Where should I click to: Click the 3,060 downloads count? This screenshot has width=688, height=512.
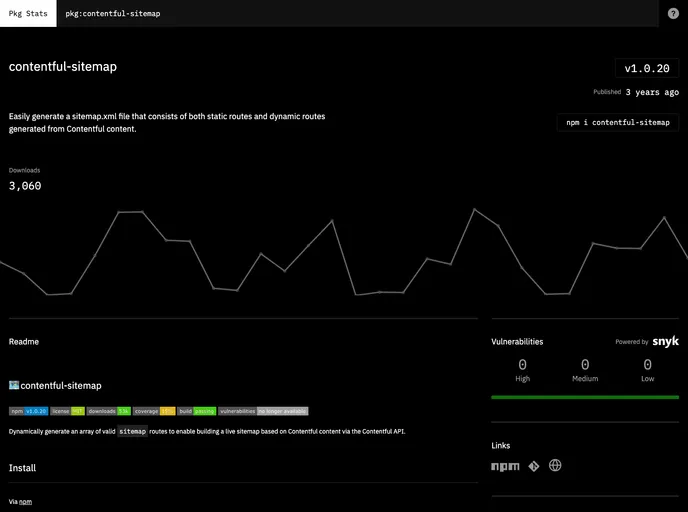[25, 186]
